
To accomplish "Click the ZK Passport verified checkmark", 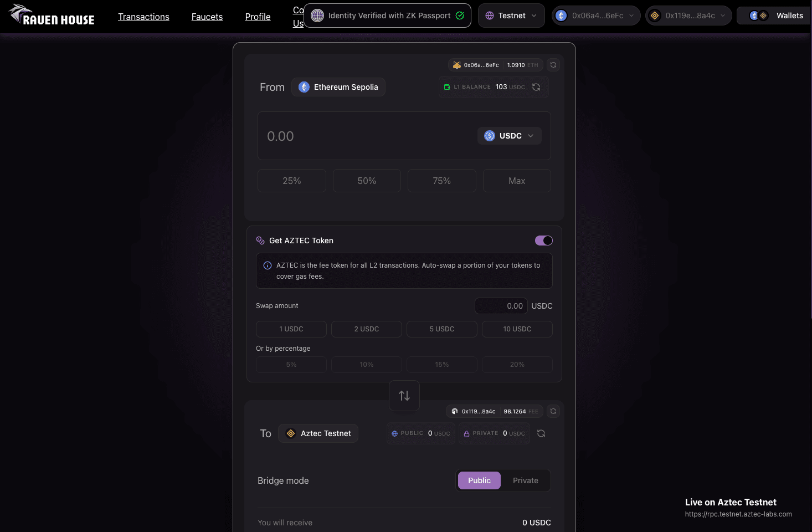I will click(x=460, y=16).
